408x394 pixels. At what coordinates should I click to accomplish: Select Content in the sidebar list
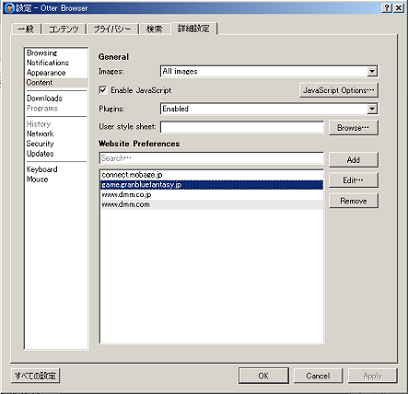[56, 83]
